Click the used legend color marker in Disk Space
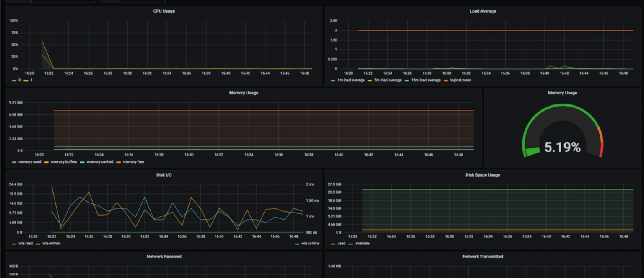This screenshot has width=644, height=278. pyautogui.click(x=333, y=243)
